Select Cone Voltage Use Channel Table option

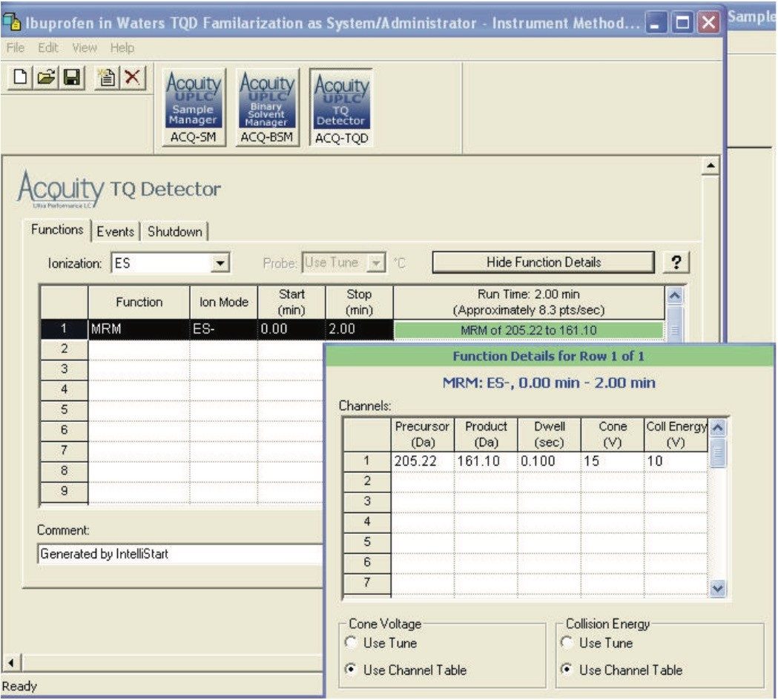351,670
